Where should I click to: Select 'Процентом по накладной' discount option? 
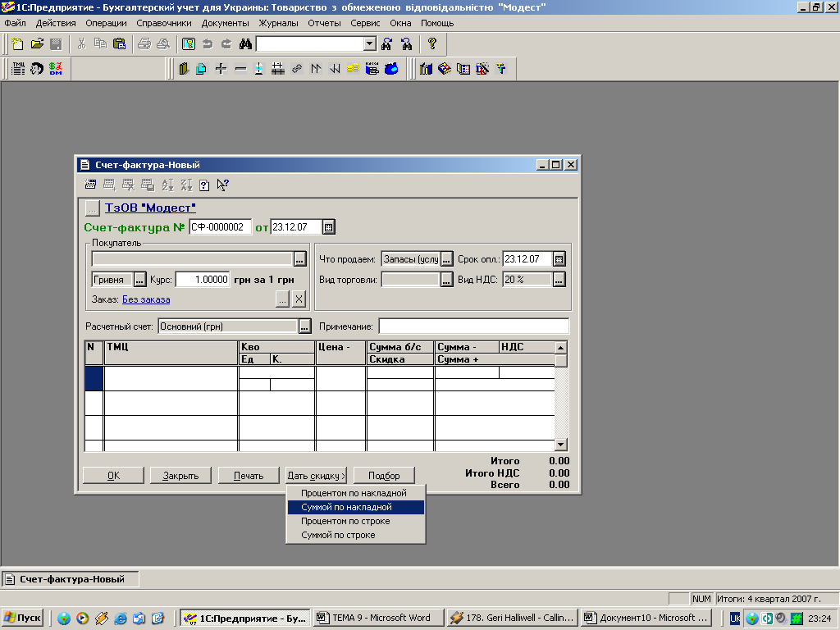356,493
